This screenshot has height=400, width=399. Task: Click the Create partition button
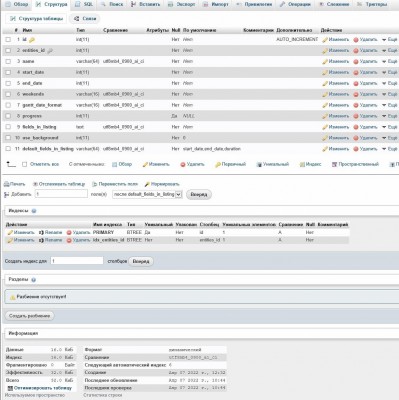pyautogui.click(x=29, y=316)
